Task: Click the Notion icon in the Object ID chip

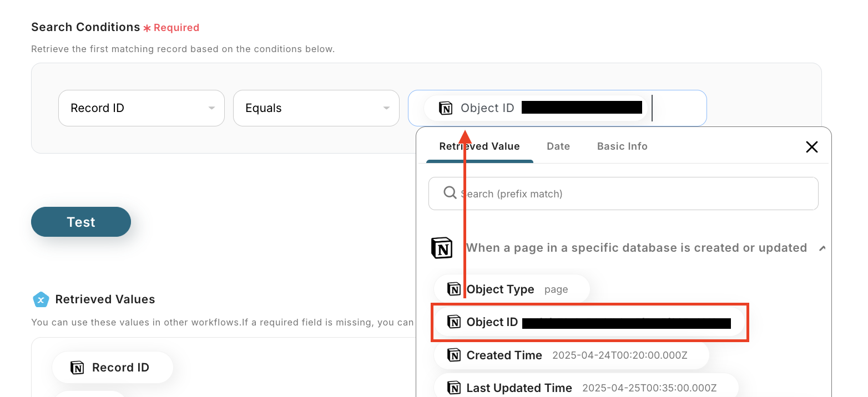Action: (446, 108)
